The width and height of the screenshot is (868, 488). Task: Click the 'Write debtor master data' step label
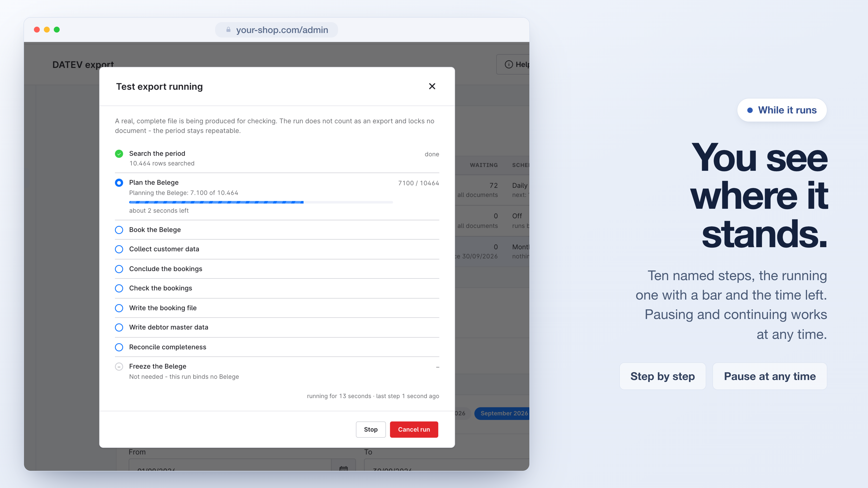pos(168,327)
